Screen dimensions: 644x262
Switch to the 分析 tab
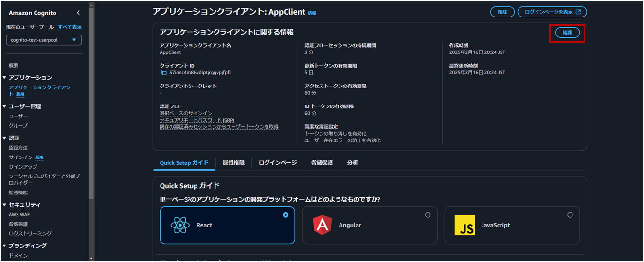(353, 163)
